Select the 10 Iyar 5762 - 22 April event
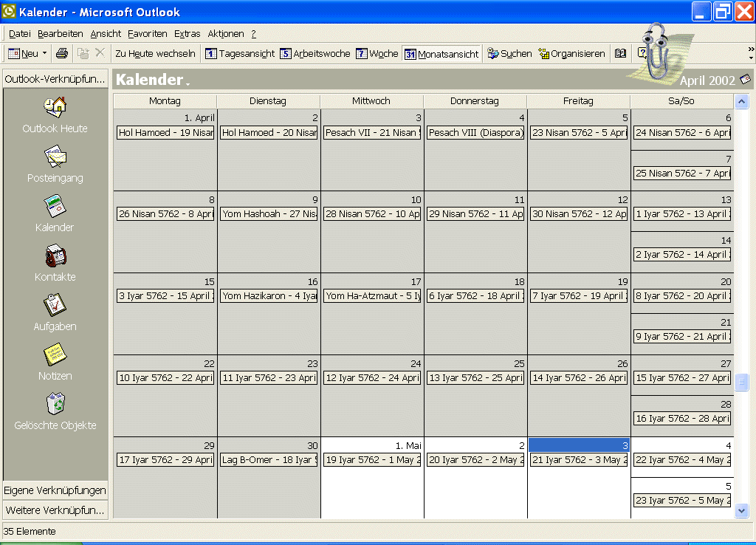The image size is (756, 545). (x=165, y=377)
